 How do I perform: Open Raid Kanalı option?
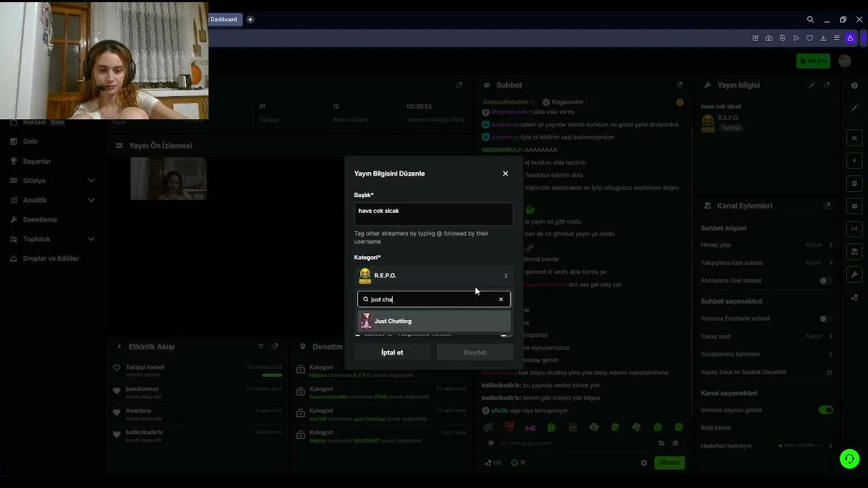click(x=715, y=428)
